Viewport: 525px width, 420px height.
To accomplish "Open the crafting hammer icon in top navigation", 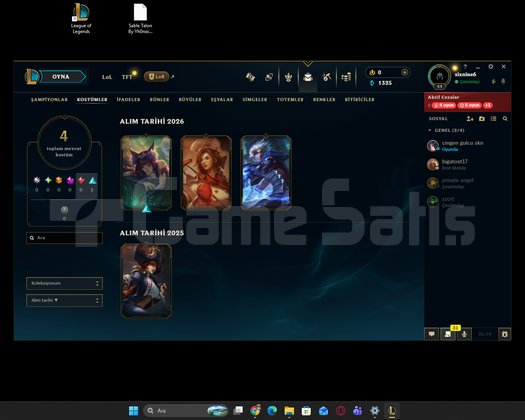I will click(x=250, y=77).
